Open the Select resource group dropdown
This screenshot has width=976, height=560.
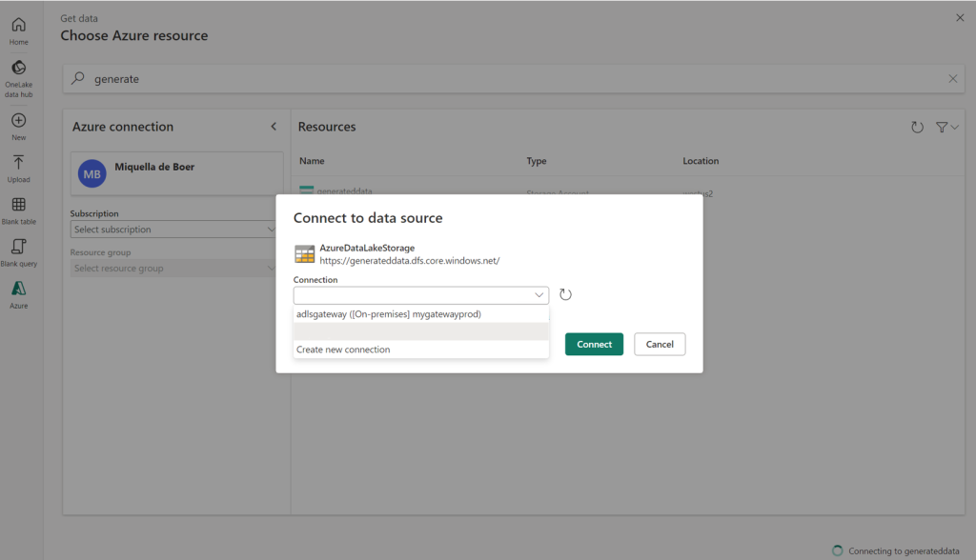[173, 269]
